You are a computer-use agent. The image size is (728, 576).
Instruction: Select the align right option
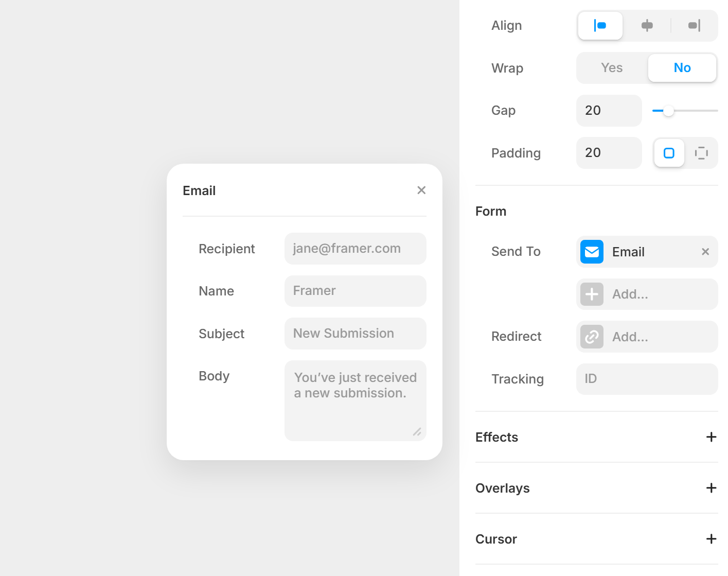click(694, 26)
